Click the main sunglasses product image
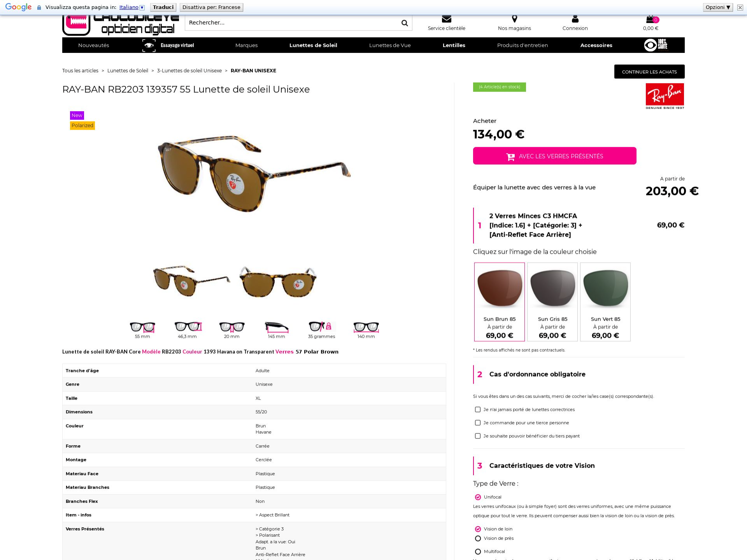This screenshot has width=747, height=560. [x=254, y=174]
